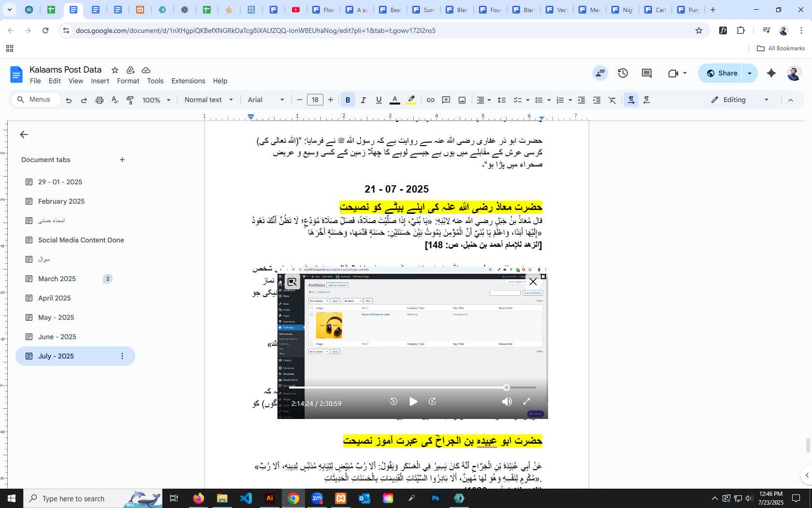812x508 pixels.
Task: Click the font size 18 field
Action: (315, 100)
